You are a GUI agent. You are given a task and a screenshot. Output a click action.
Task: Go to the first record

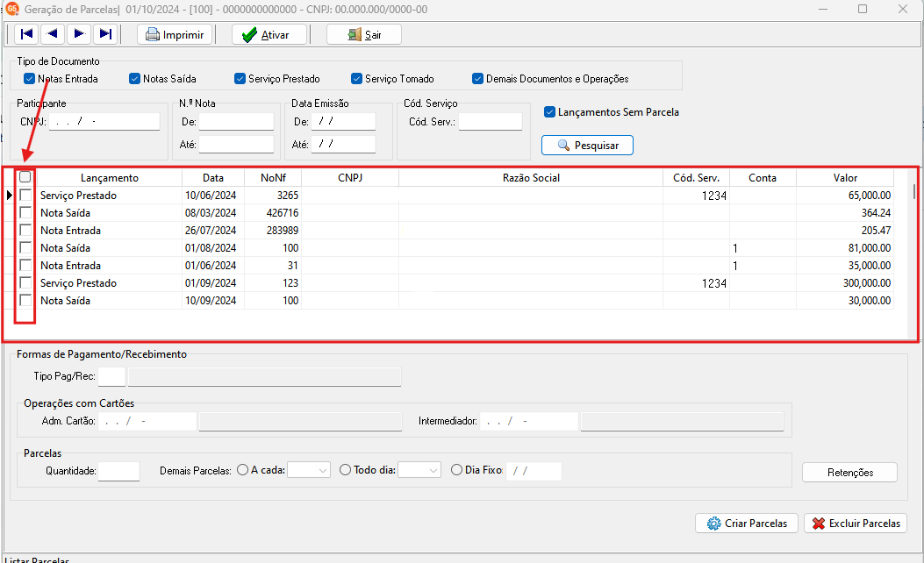tap(26, 34)
